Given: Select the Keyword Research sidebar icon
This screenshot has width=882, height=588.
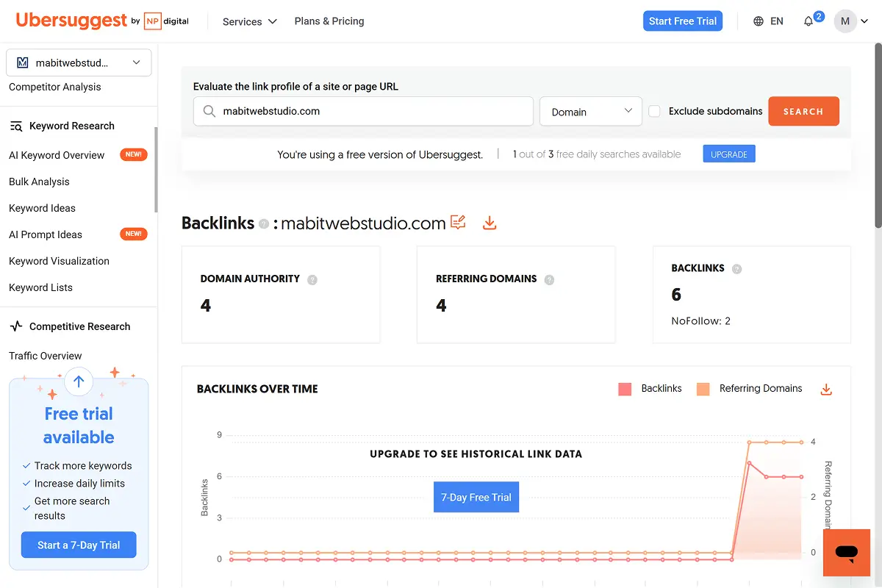Looking at the screenshot, I should click(16, 125).
